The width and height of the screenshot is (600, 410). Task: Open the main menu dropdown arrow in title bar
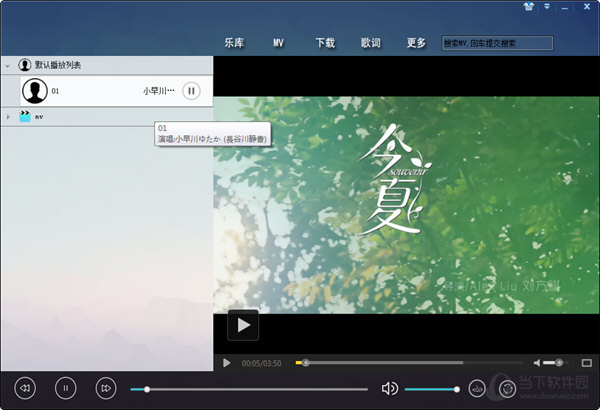tap(547, 7)
